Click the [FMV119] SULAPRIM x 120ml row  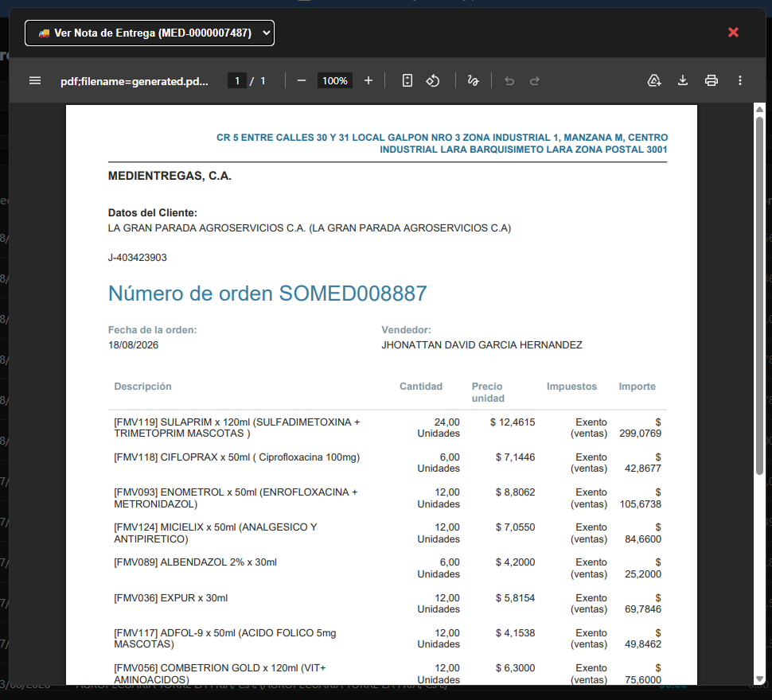click(x=388, y=428)
